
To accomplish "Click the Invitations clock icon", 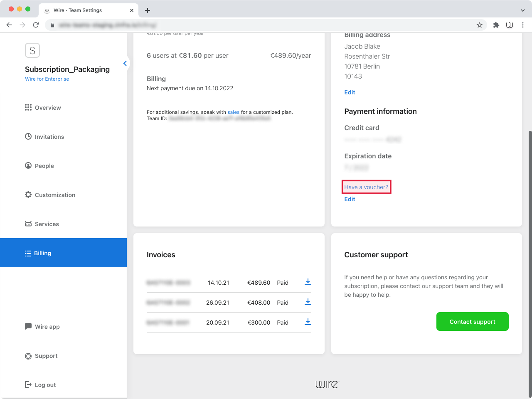I will click(28, 136).
